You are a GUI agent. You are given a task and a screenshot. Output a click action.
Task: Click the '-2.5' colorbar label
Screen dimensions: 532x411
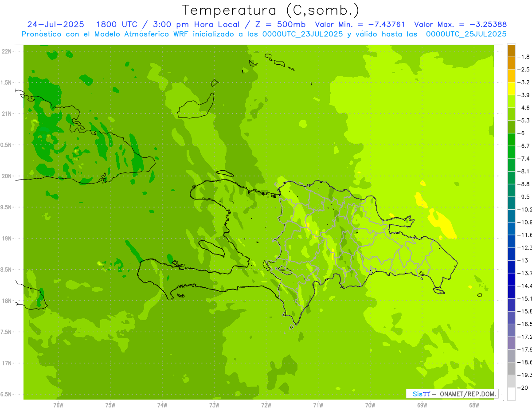tap(524, 70)
